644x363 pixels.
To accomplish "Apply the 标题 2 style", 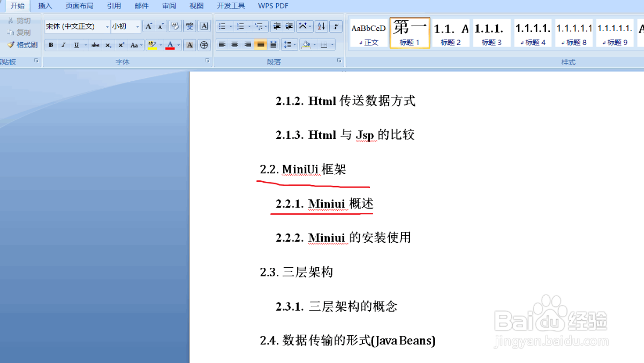I will [451, 33].
